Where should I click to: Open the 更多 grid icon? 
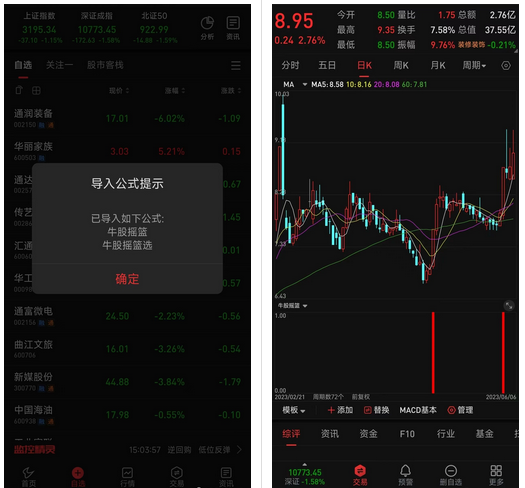[496, 475]
